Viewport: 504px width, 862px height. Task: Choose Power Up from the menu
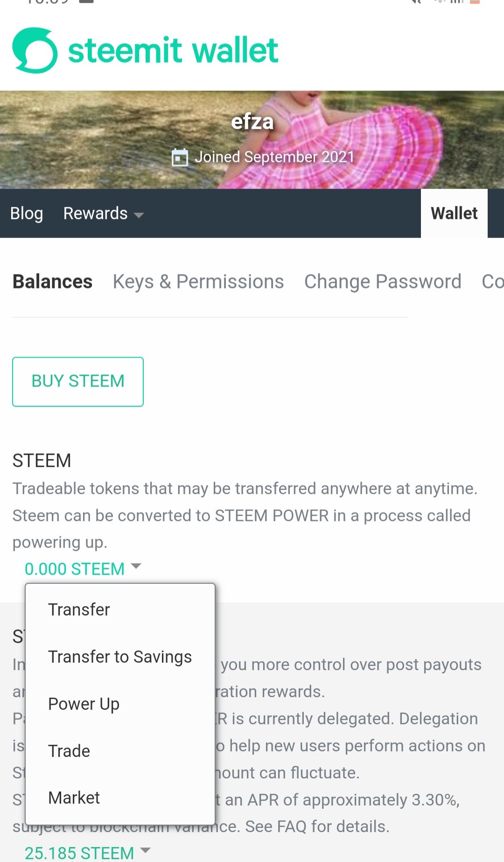click(84, 704)
